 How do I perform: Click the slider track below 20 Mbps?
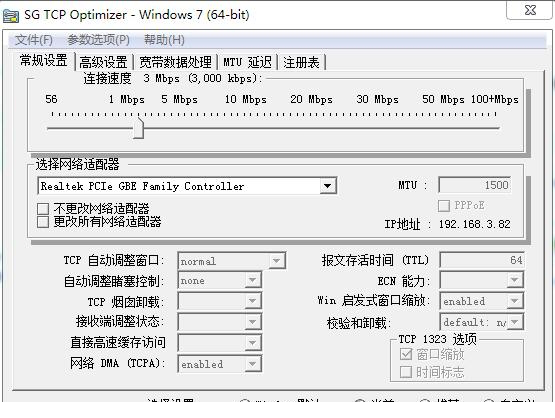(311, 128)
